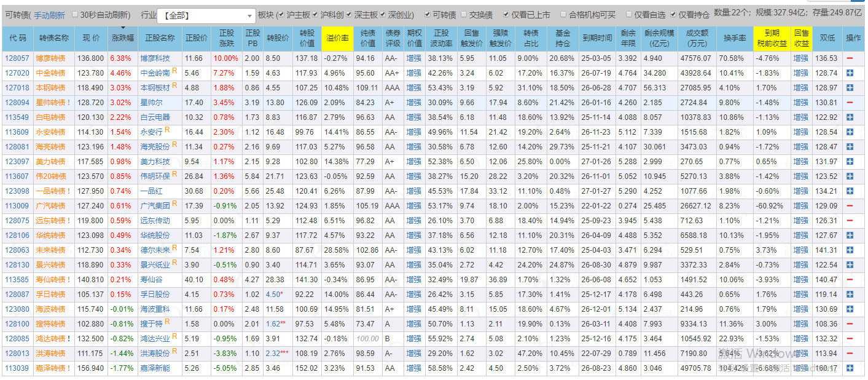
Task: Open bond code 113009 link
Action: click(x=17, y=206)
